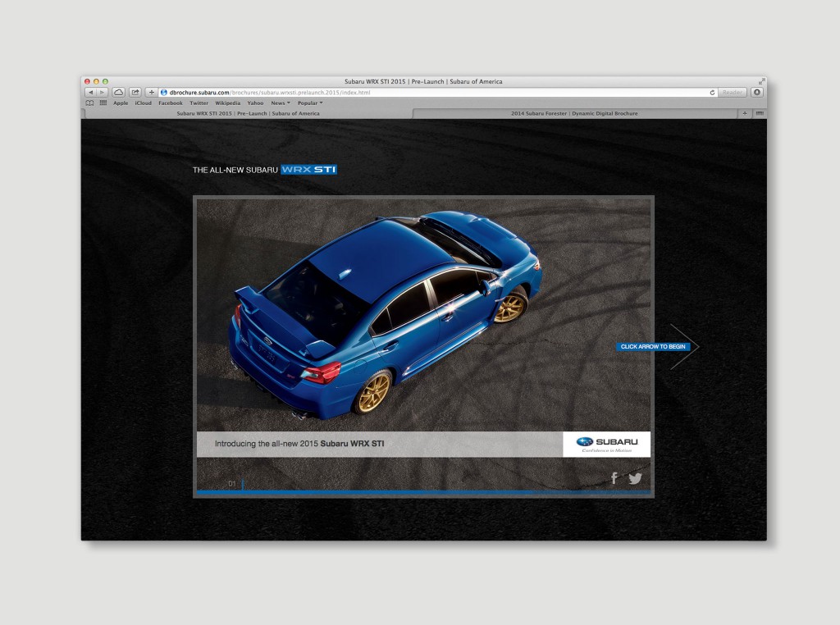Show all tabs icon in the tab bar

click(759, 113)
